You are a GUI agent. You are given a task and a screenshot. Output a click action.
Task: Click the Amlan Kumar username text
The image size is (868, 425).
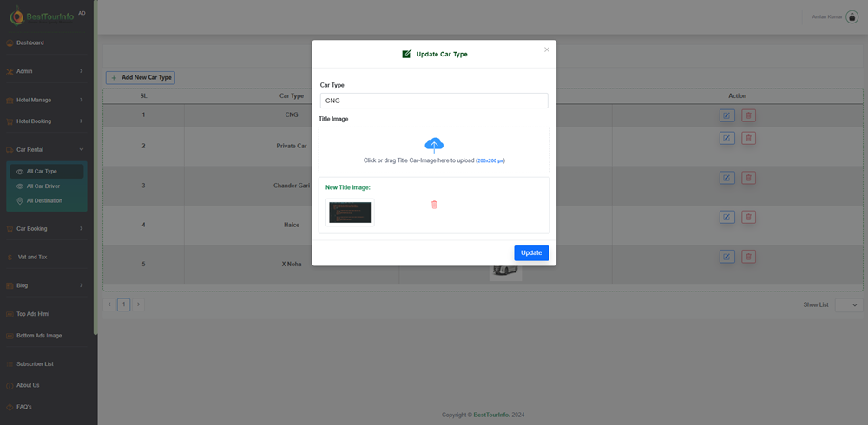pos(827,16)
